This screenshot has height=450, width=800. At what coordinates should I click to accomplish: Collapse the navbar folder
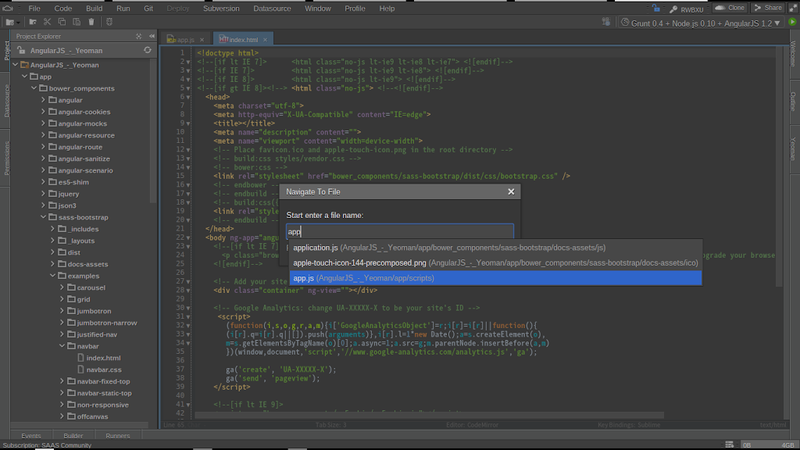(x=63, y=343)
